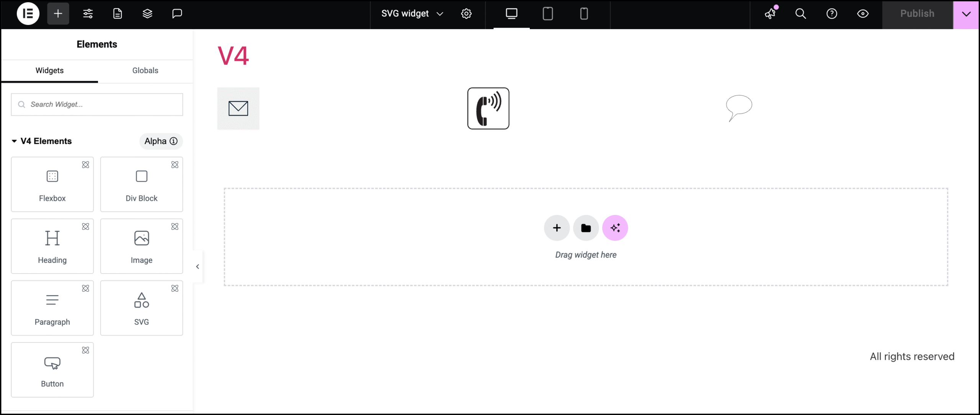Open the Elementor logo menu
The height and width of the screenshot is (415, 980).
click(28, 14)
